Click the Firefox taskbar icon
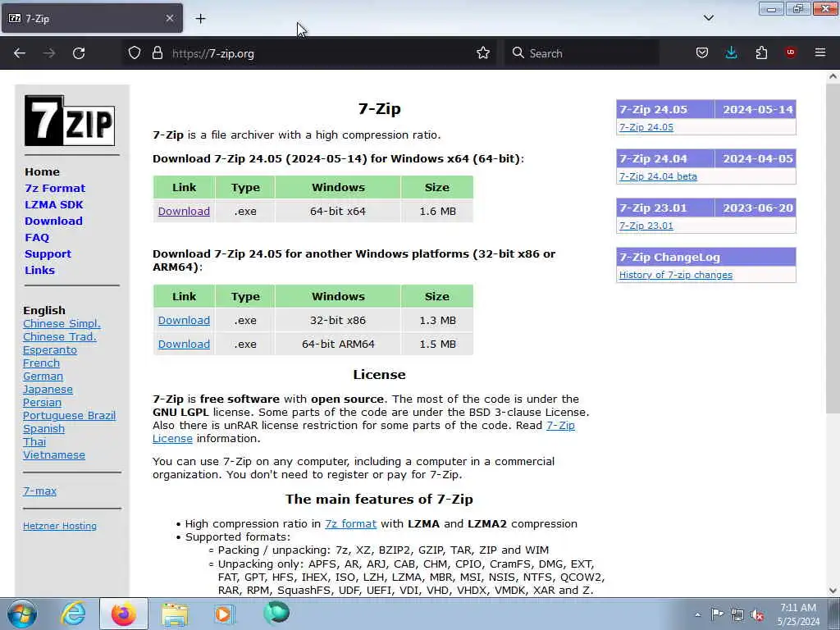Viewport: 840px width, 630px height. tap(124, 614)
